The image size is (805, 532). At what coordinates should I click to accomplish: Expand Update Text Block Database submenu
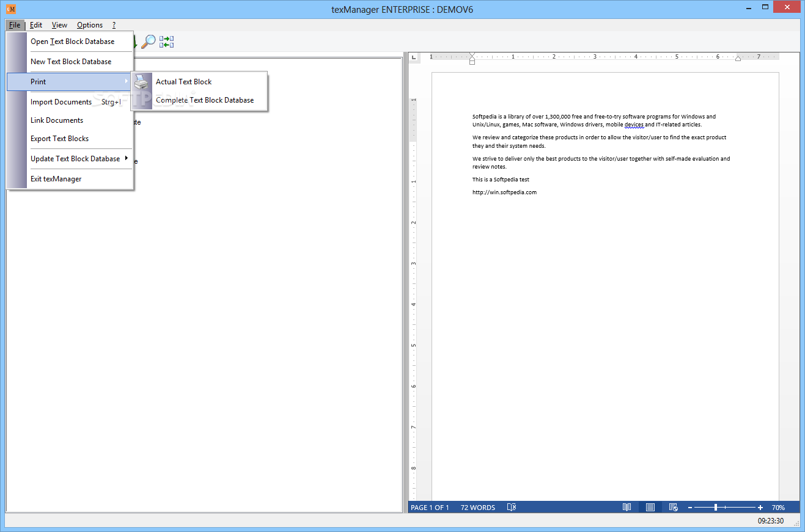pos(70,159)
